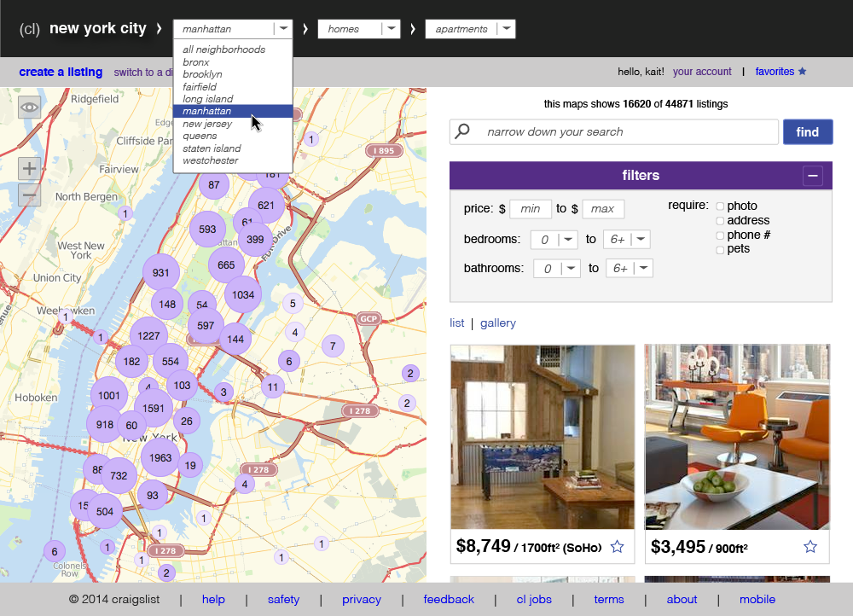Select map cluster marker 148

coord(167,305)
